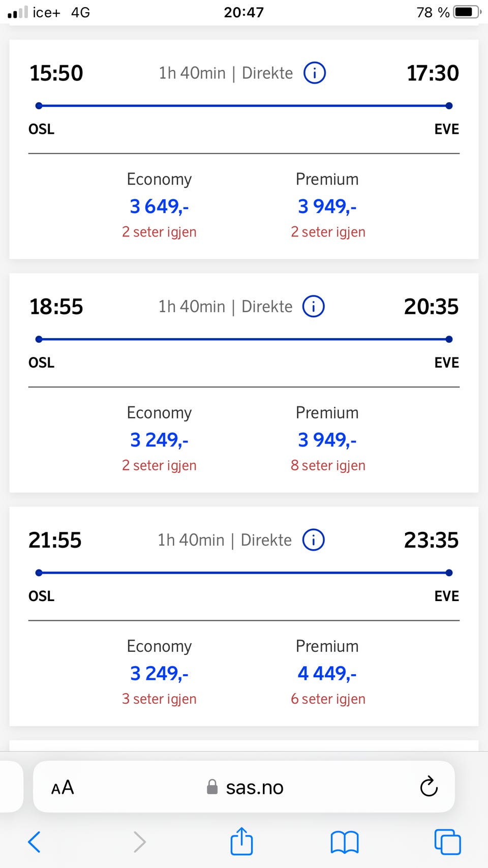The image size is (488, 868).
Task: Tap the 20:47 status bar clock
Action: pyautogui.click(x=244, y=12)
